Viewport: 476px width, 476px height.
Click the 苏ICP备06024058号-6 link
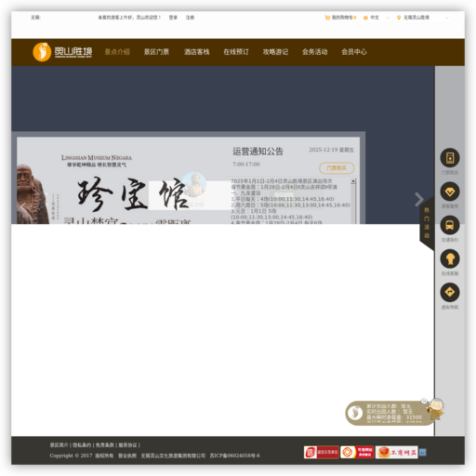click(x=234, y=456)
